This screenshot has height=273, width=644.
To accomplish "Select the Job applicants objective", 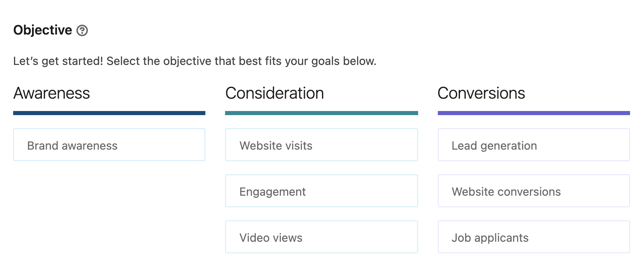I will tap(534, 237).
